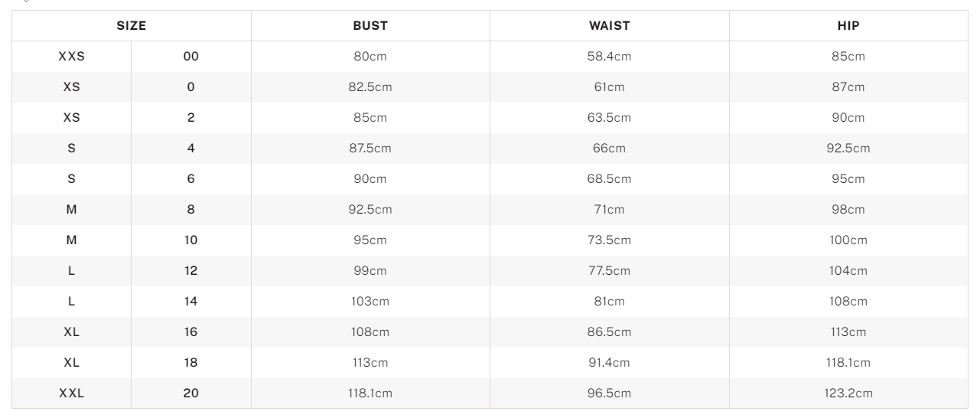Screen dimensions: 980x418
Task: Click the 118.1cm hip value
Action: [848, 363]
